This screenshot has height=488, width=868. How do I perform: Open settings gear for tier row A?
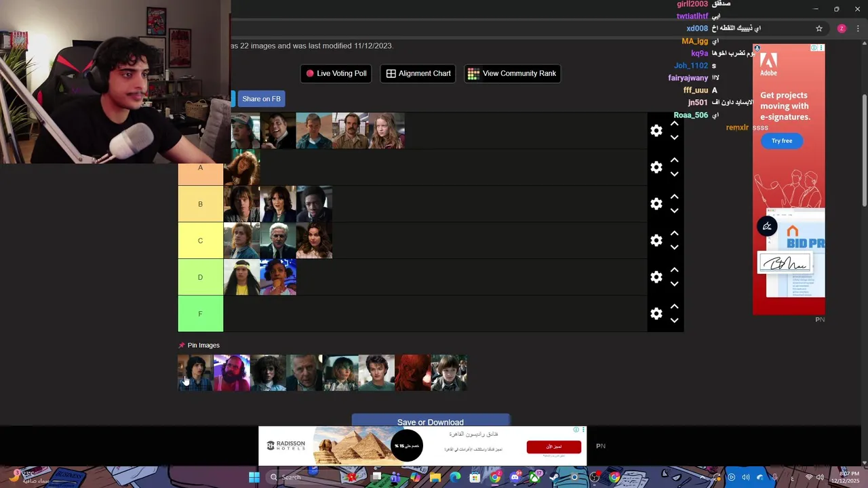[656, 167]
